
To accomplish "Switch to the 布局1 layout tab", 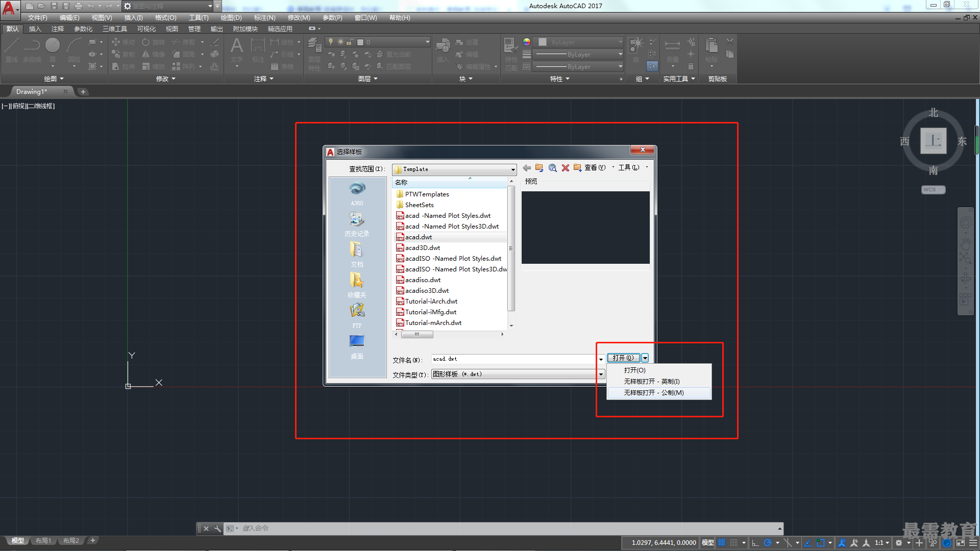I will [43, 541].
